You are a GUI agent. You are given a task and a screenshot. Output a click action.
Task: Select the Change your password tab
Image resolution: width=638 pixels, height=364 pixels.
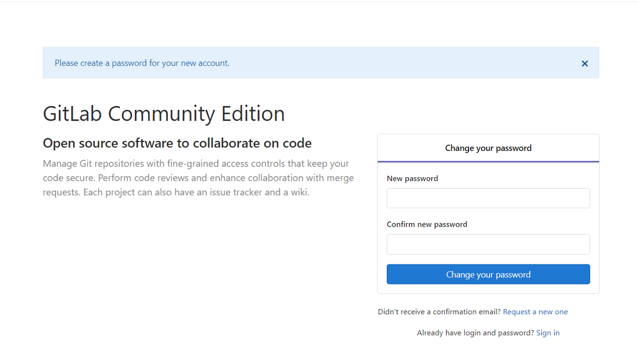click(488, 148)
